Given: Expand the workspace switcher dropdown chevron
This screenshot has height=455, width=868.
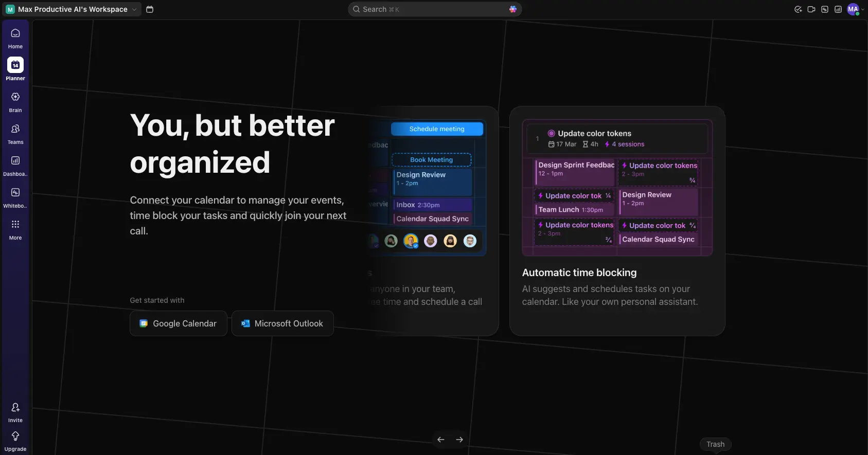Looking at the screenshot, I should coord(134,9).
